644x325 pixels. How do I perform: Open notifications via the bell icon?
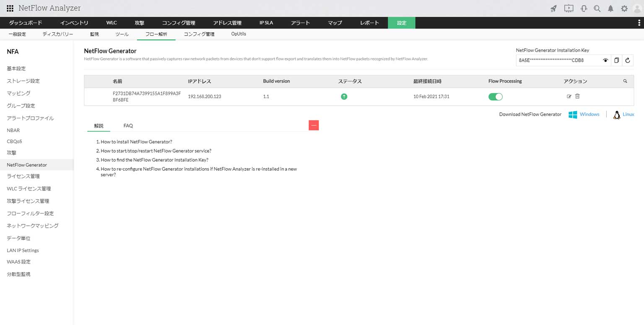point(610,8)
